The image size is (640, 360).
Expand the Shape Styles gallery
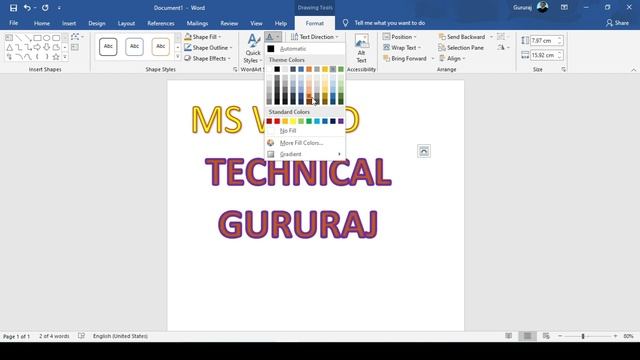tap(178, 57)
